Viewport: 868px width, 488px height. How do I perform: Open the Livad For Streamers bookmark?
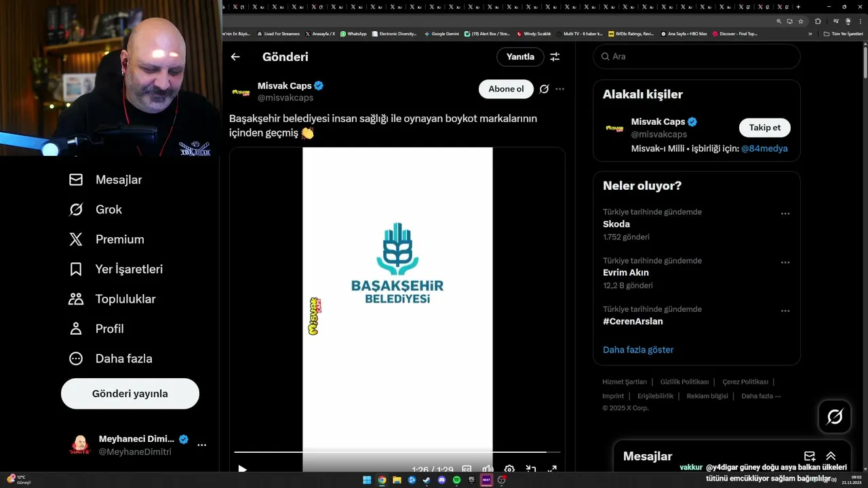click(x=278, y=33)
